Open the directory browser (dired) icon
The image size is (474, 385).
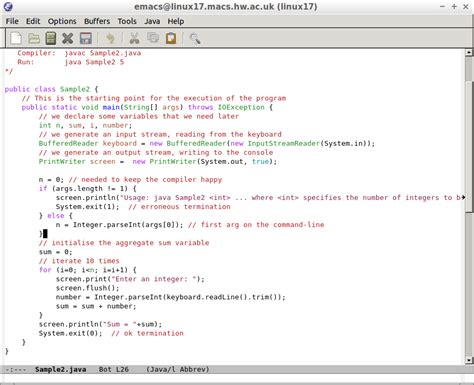pyautogui.click(x=51, y=38)
